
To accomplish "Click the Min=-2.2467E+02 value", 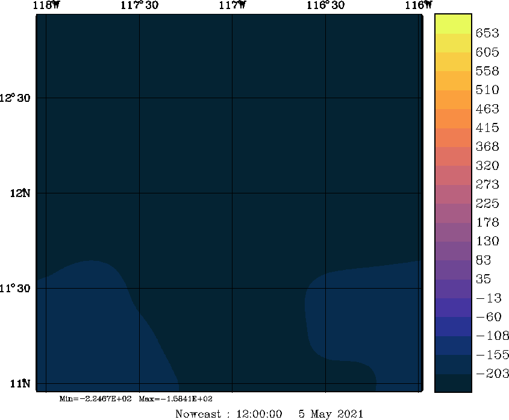I will [95, 398].
